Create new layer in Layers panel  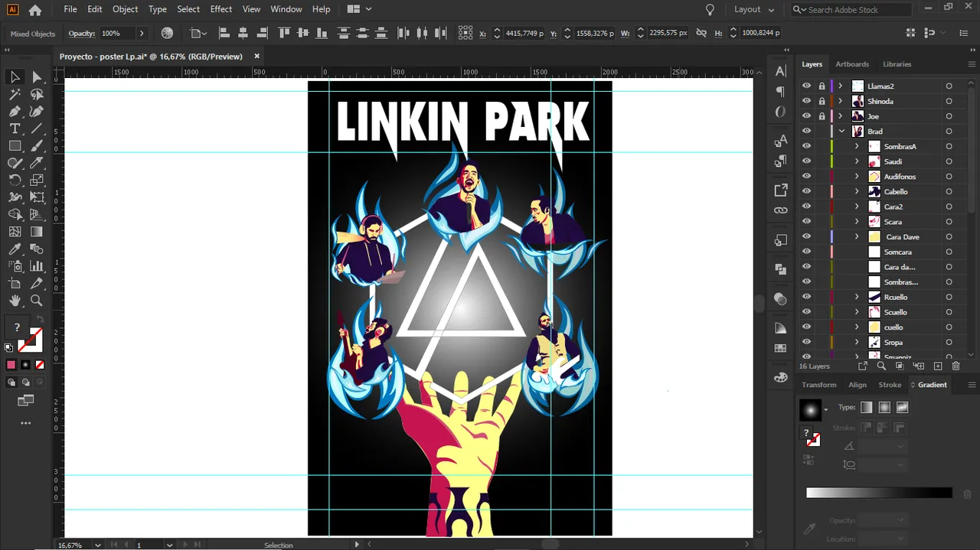[x=938, y=366]
